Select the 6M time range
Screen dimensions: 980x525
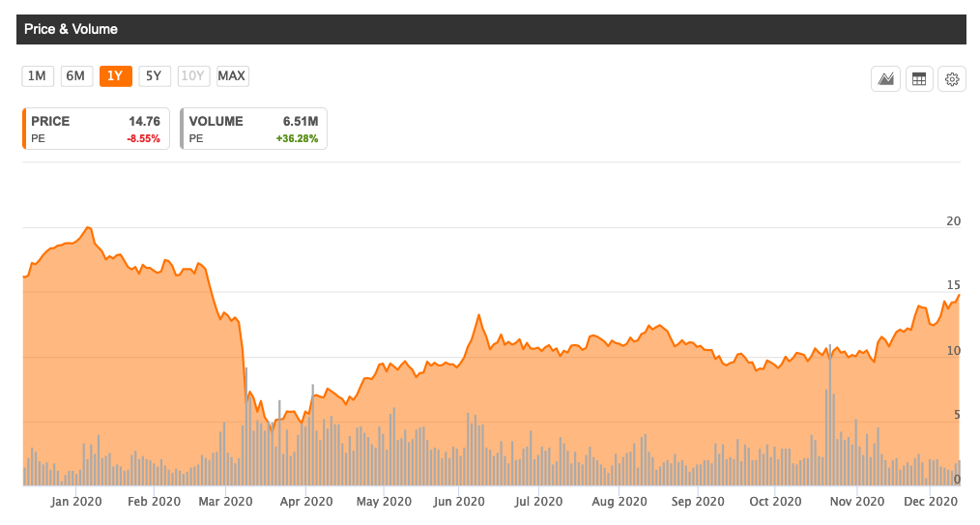tap(75, 76)
